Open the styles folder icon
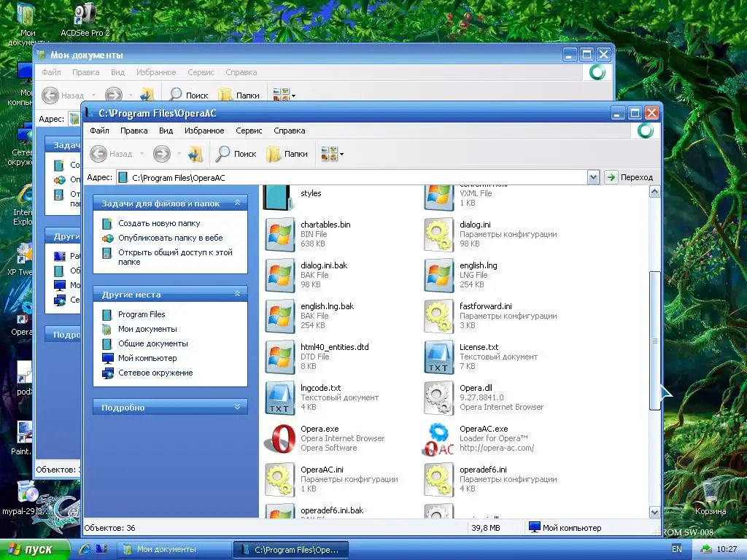Viewport: 747px width, 560px height. (279, 197)
